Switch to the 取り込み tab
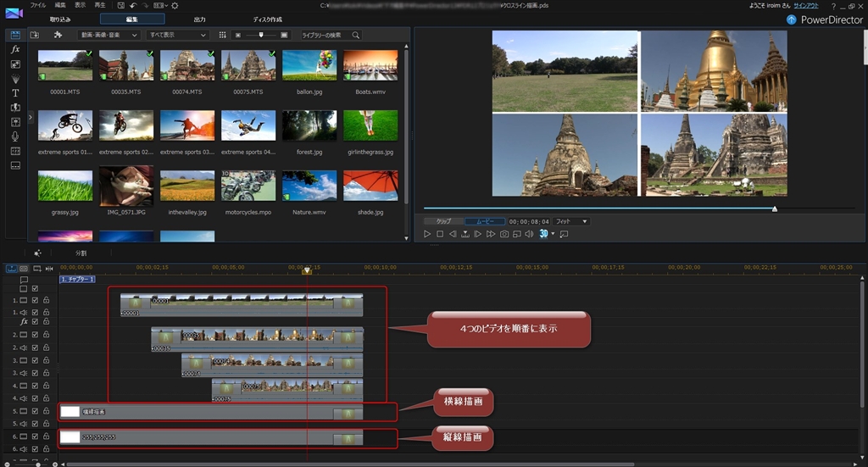Image resolution: width=868 pixels, height=467 pixels. point(60,19)
